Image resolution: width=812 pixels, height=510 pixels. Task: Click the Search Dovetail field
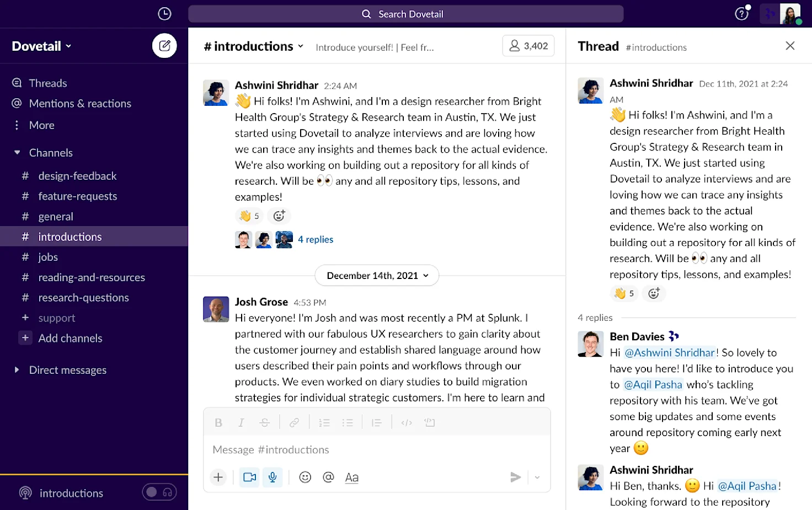point(406,14)
